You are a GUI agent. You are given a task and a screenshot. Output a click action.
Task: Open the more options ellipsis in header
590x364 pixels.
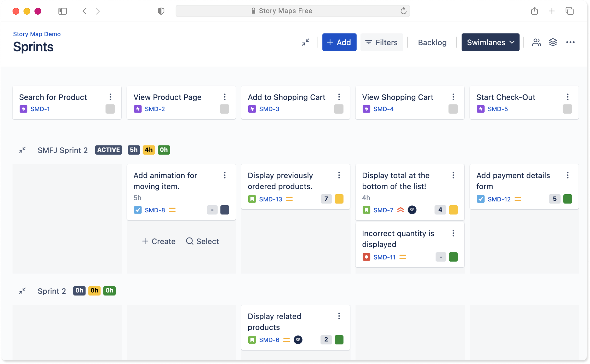(570, 42)
